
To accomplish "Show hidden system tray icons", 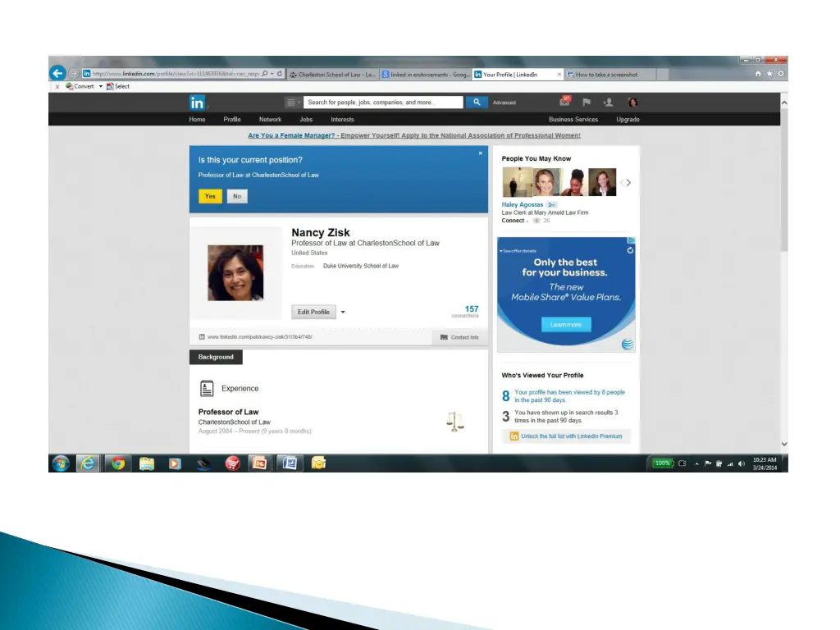I will point(696,464).
